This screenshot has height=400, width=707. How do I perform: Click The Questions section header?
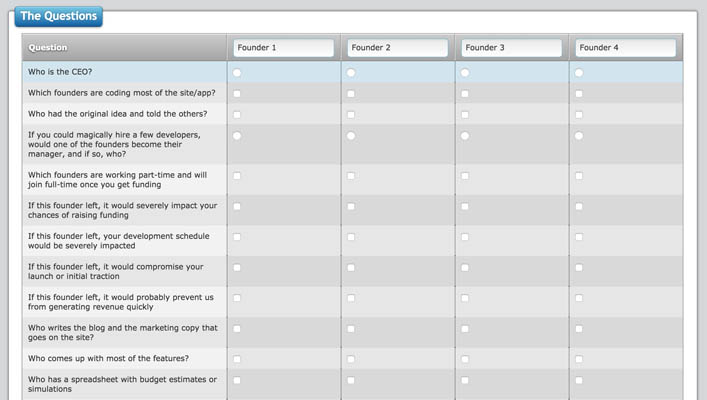(x=59, y=16)
